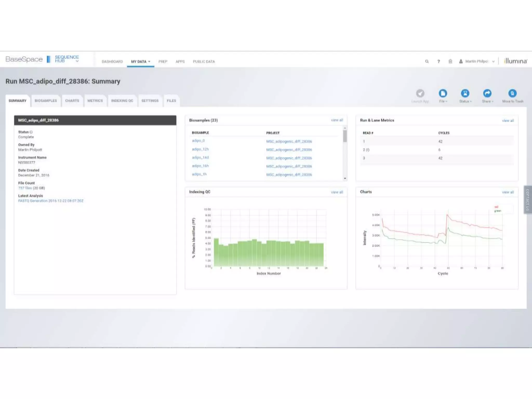Switch to the Biosamples tab
This screenshot has height=399, width=532.
[x=46, y=101]
